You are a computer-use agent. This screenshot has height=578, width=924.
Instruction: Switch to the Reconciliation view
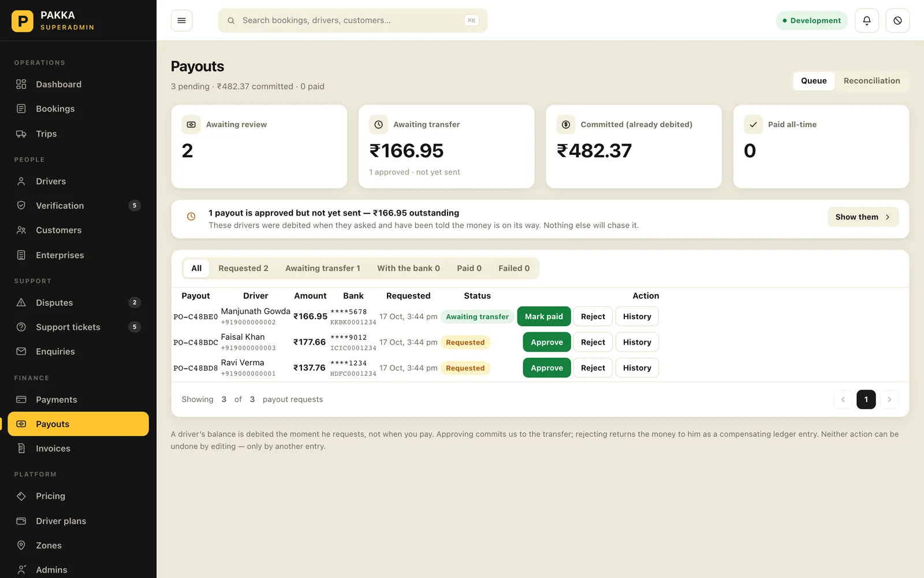[x=871, y=81]
